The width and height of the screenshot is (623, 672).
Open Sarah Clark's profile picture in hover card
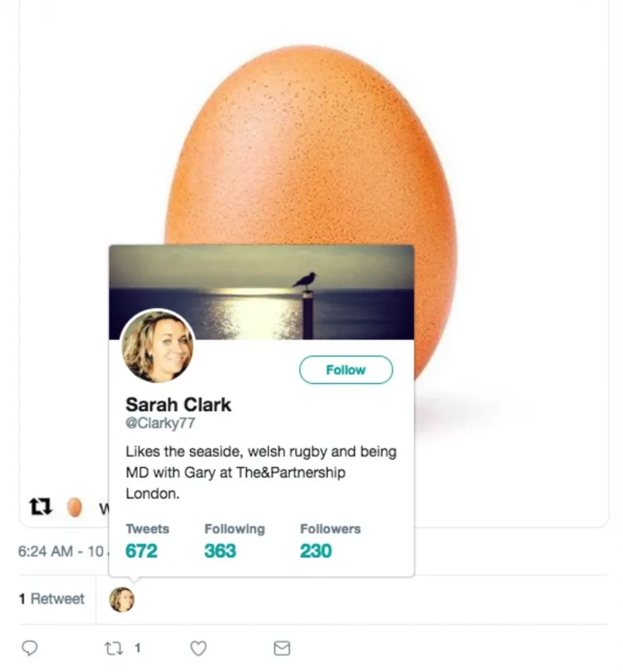(158, 346)
